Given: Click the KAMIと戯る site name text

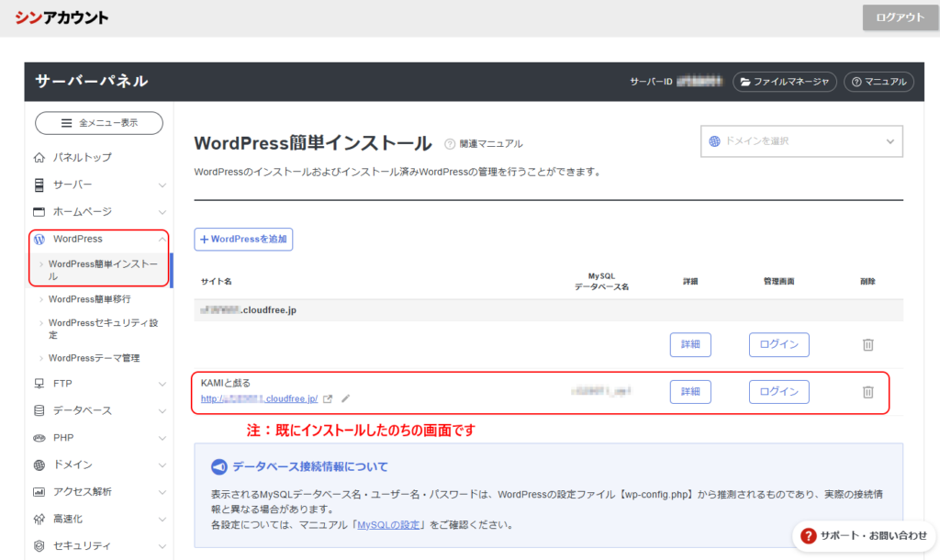Looking at the screenshot, I should pos(226,383).
